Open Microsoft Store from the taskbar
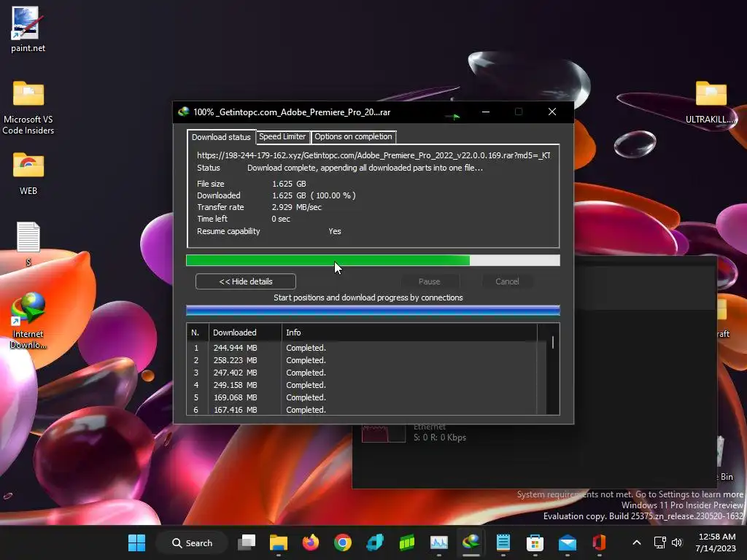The image size is (747, 560). (535, 542)
